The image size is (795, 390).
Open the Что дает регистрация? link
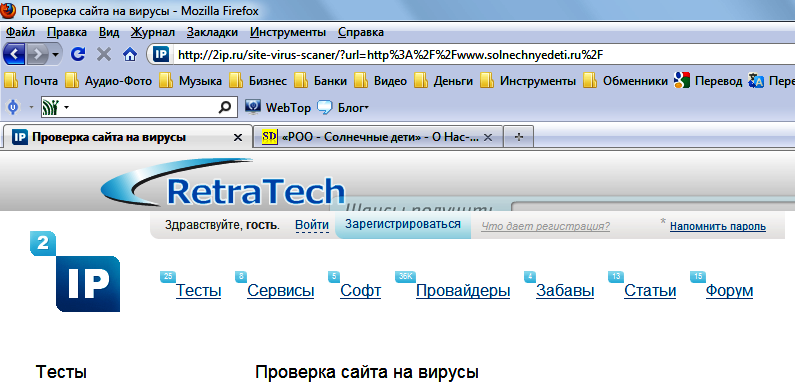pyautogui.click(x=546, y=226)
